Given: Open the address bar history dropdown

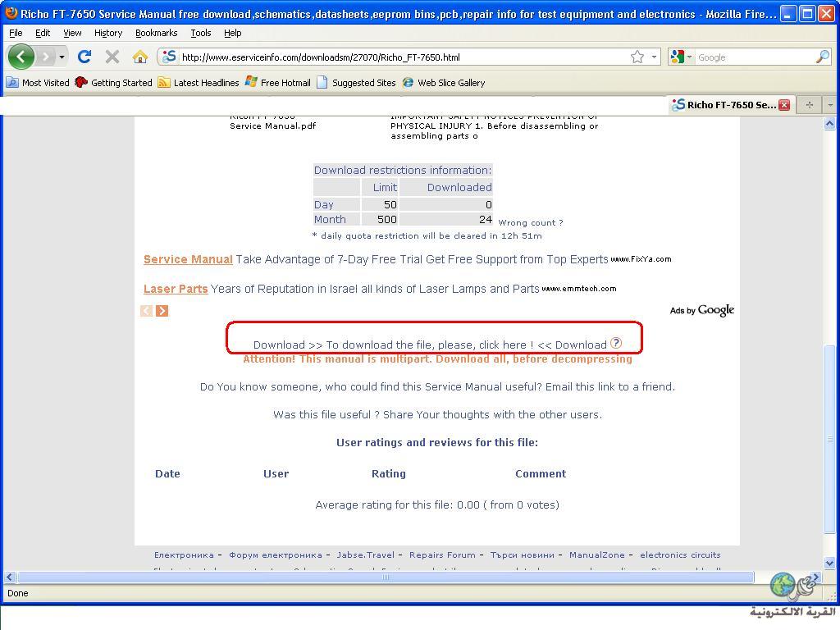Looking at the screenshot, I should pos(654,57).
